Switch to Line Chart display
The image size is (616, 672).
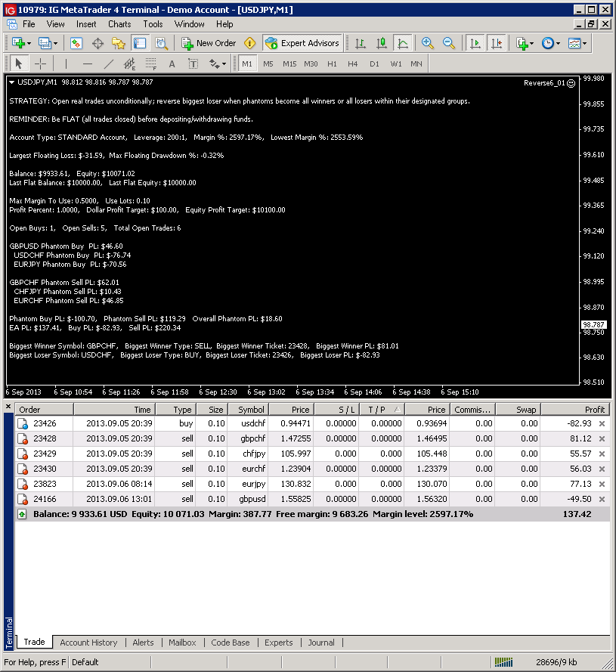403,43
